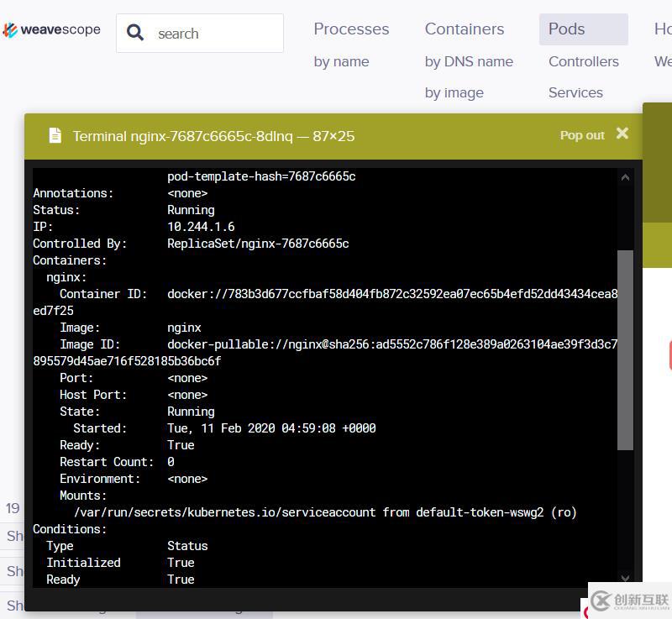View containers by image
This screenshot has height=619, width=672.
(454, 92)
